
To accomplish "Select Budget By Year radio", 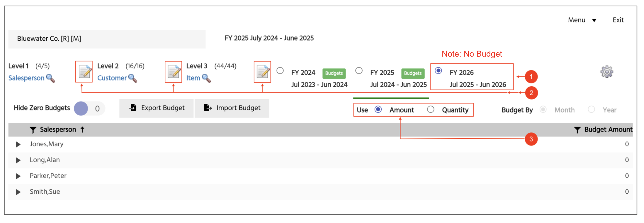I will (x=591, y=109).
